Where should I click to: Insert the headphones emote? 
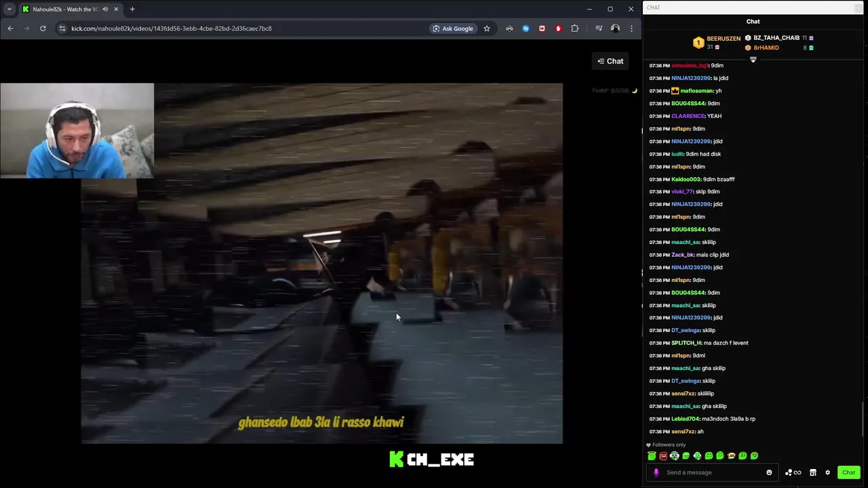pos(675,456)
